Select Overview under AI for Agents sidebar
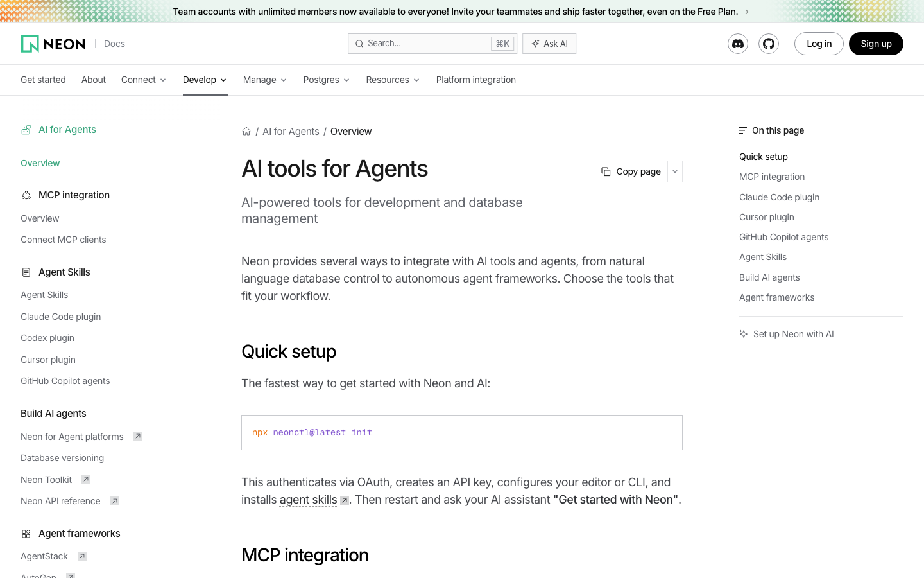 tap(40, 163)
